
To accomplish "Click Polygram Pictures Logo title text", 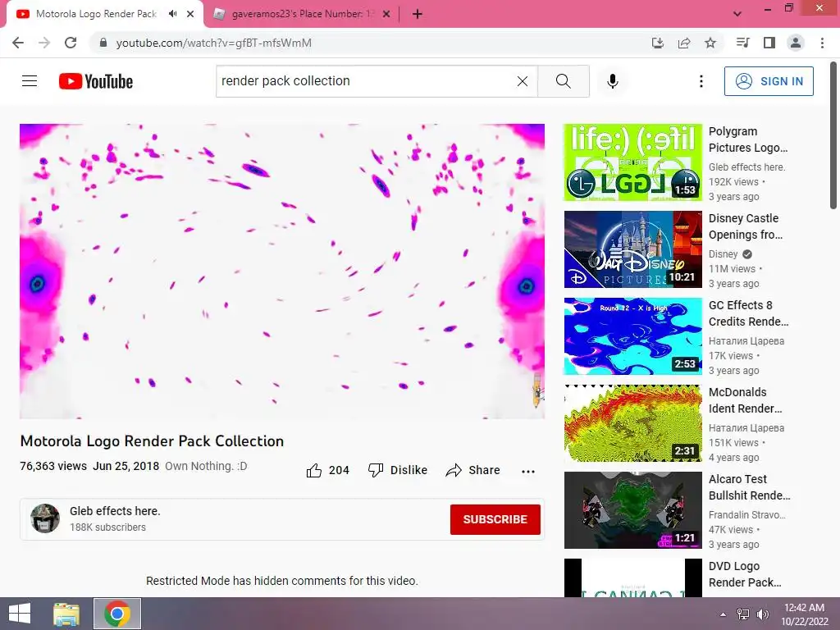I will click(x=748, y=139).
